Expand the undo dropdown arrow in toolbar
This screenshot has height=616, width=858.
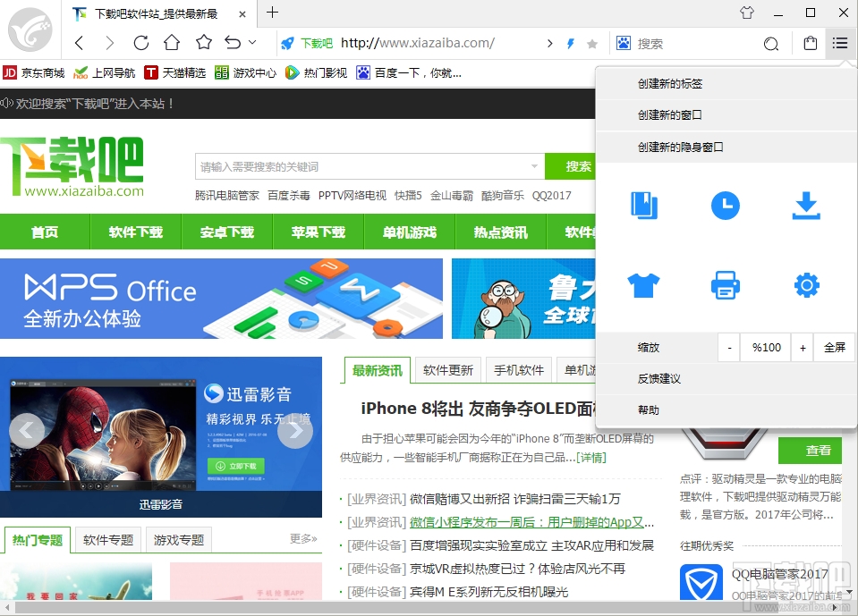(x=251, y=42)
